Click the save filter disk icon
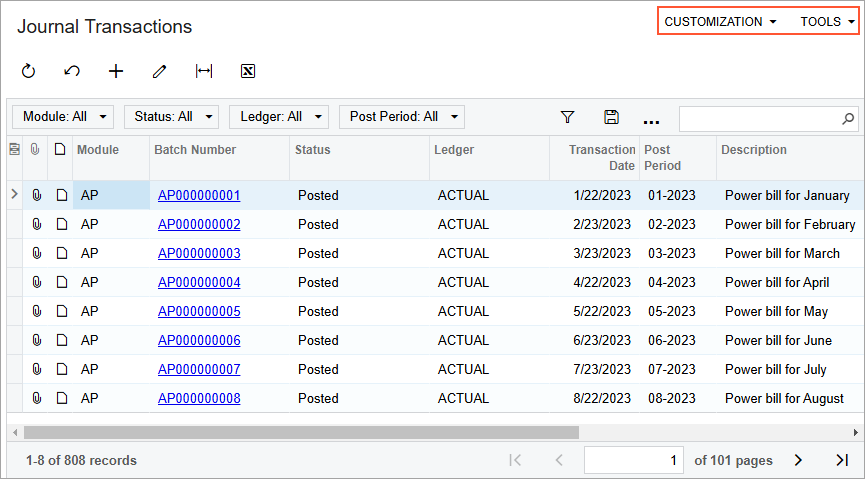This screenshot has width=865, height=479. [x=611, y=117]
